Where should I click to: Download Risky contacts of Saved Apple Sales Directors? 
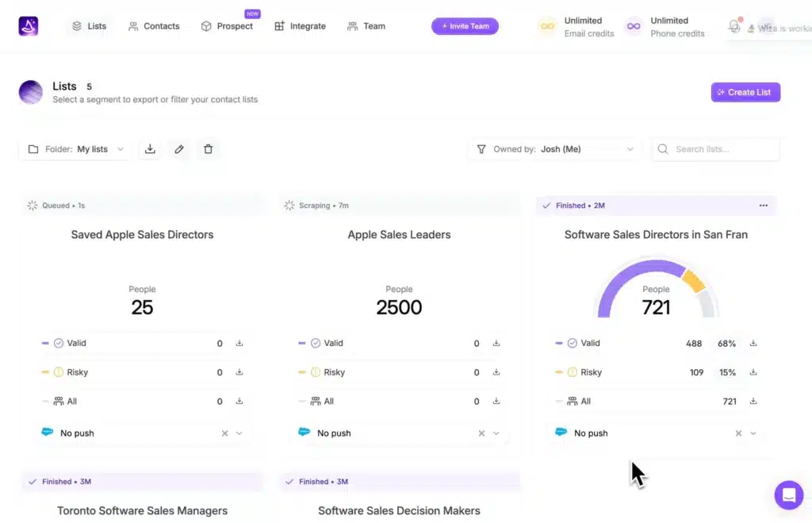pyautogui.click(x=239, y=372)
